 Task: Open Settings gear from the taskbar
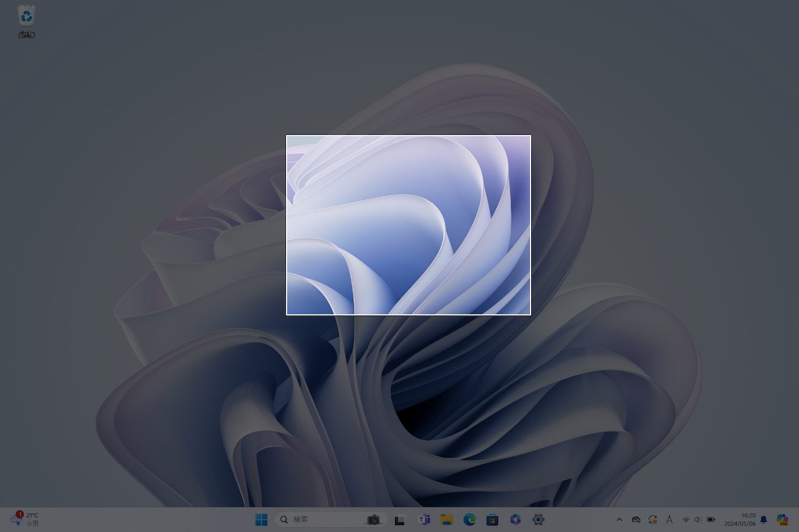[x=538, y=520]
